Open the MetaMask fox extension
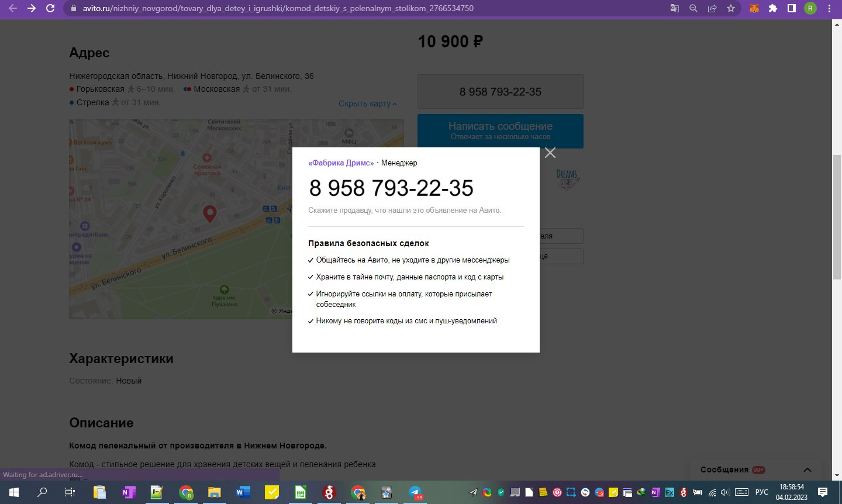The height and width of the screenshot is (504, 842). pos(754,8)
